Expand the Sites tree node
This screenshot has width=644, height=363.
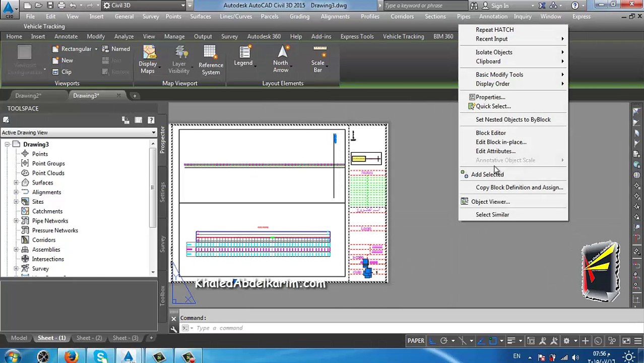click(16, 202)
